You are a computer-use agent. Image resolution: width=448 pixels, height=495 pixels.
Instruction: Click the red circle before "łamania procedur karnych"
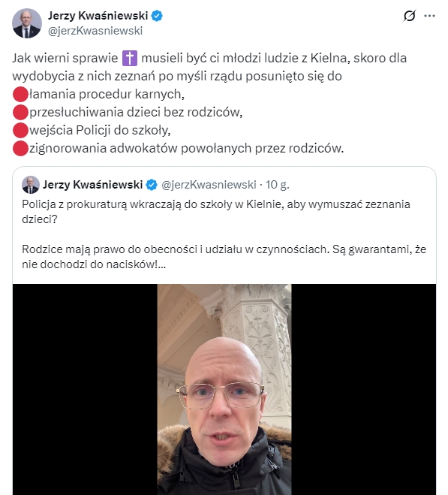(x=20, y=95)
